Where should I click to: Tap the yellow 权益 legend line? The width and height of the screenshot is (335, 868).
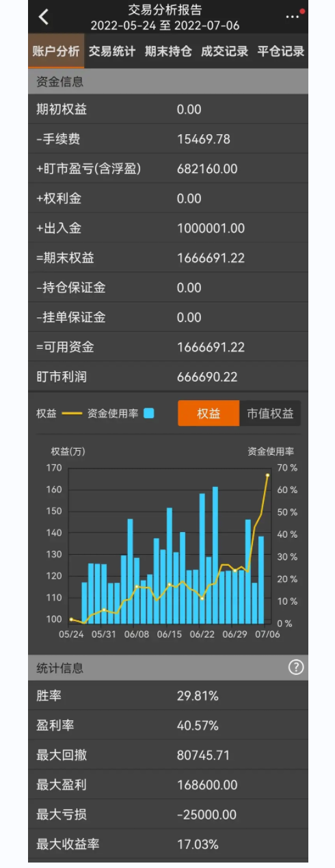click(72, 414)
